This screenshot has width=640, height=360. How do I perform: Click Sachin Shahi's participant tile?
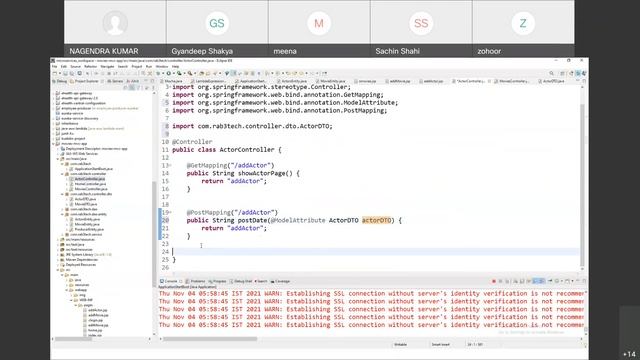[421, 28]
